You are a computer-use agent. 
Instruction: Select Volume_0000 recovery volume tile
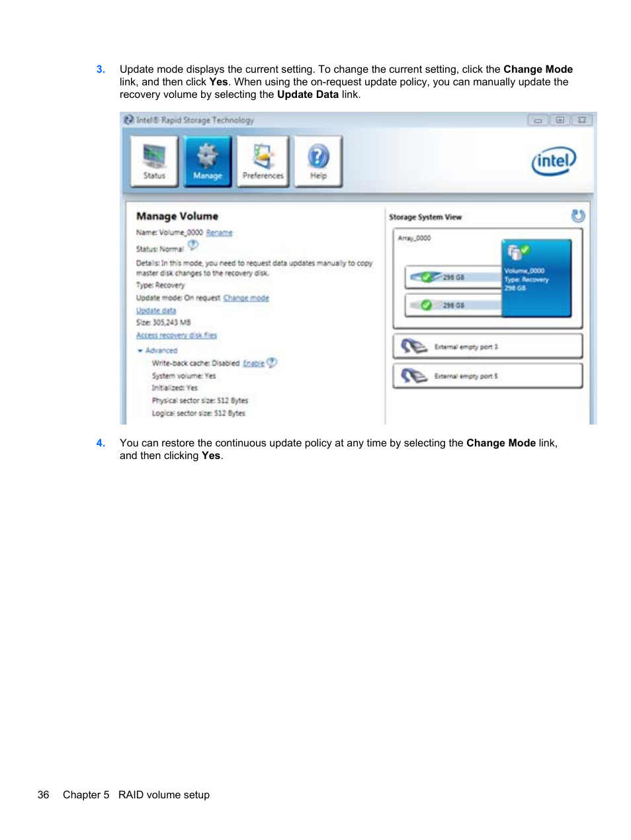point(536,278)
